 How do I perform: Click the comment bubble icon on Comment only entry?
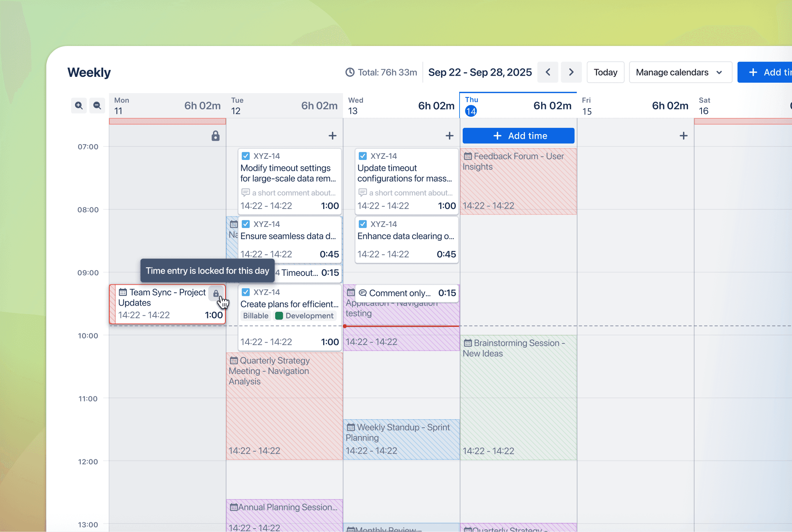[363, 293]
